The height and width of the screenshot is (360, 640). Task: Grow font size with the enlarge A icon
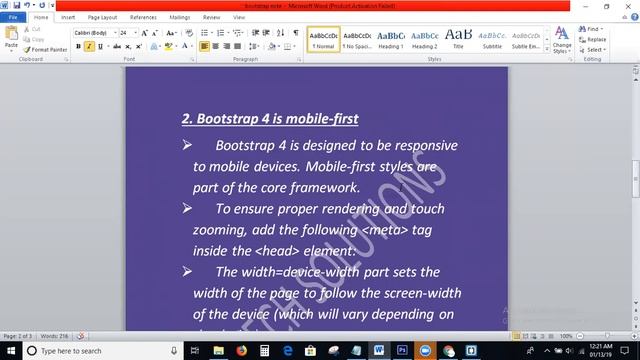(144, 33)
